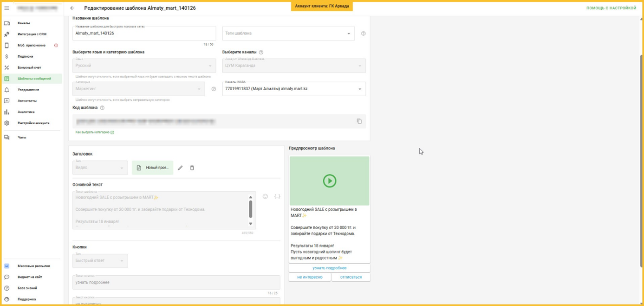This screenshot has width=644, height=306.
Task: Open База знаний menu item
Action: (27, 288)
